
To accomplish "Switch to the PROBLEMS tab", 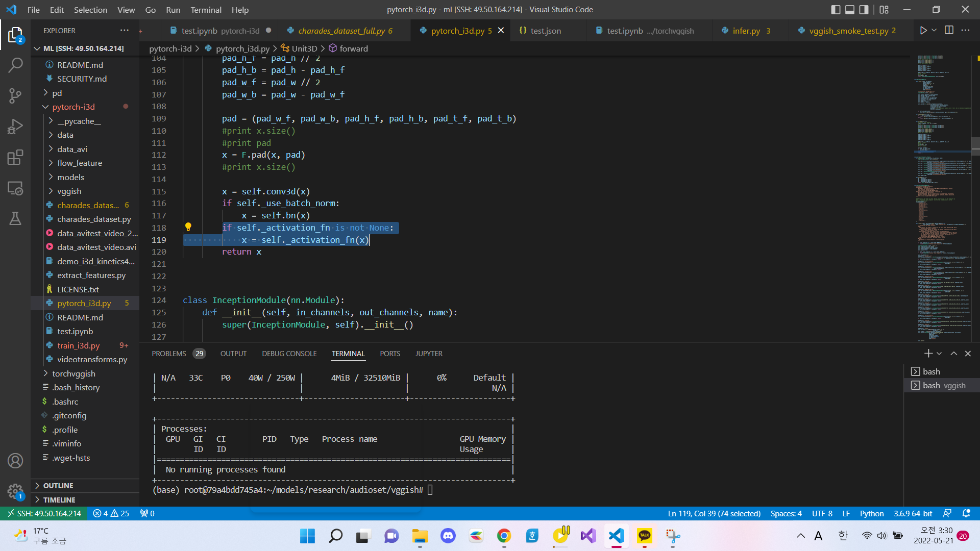I will [x=169, y=353].
